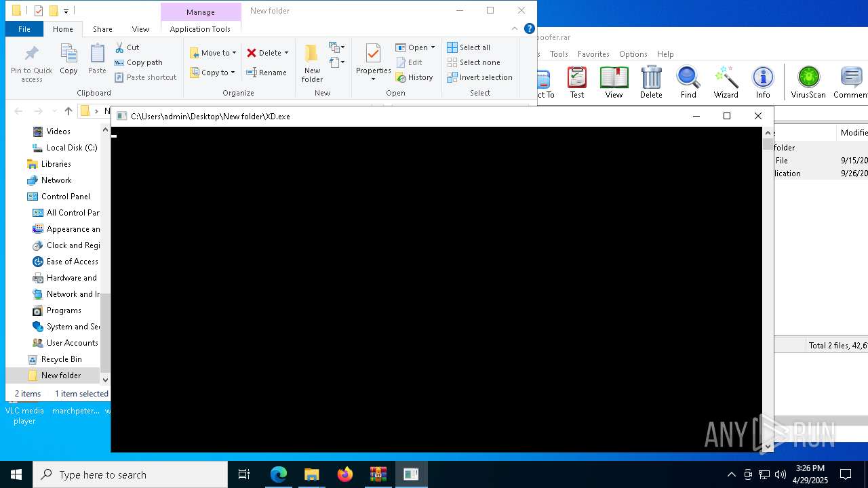The width and height of the screenshot is (868, 488).
Task: Click the taskbar search box
Action: 130,474
